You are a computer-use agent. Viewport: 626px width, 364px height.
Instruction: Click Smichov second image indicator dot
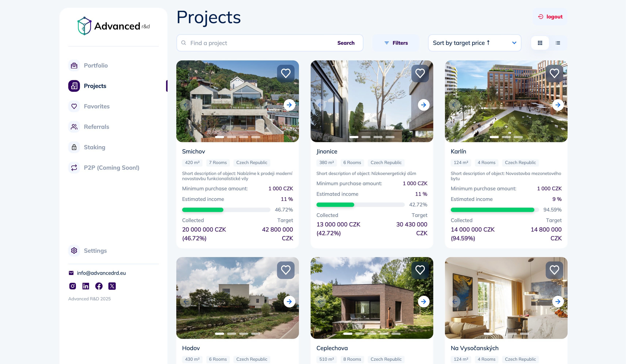232,137
